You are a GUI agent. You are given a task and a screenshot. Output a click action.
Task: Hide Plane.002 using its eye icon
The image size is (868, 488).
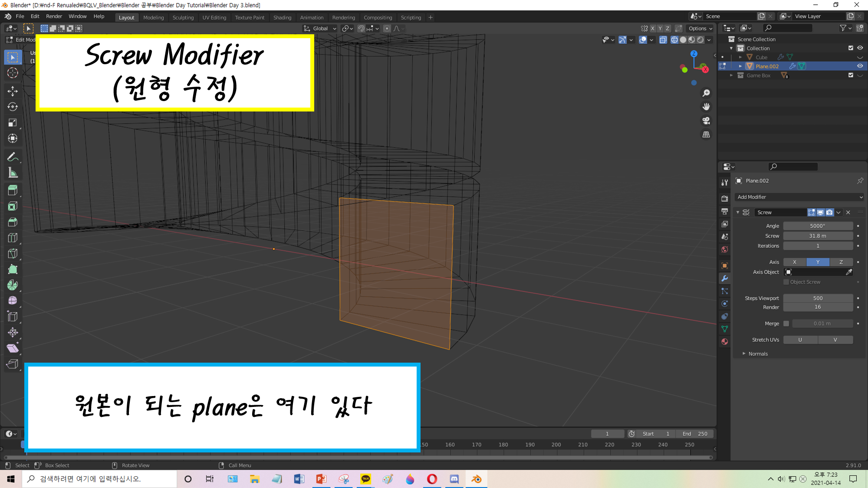(860, 66)
